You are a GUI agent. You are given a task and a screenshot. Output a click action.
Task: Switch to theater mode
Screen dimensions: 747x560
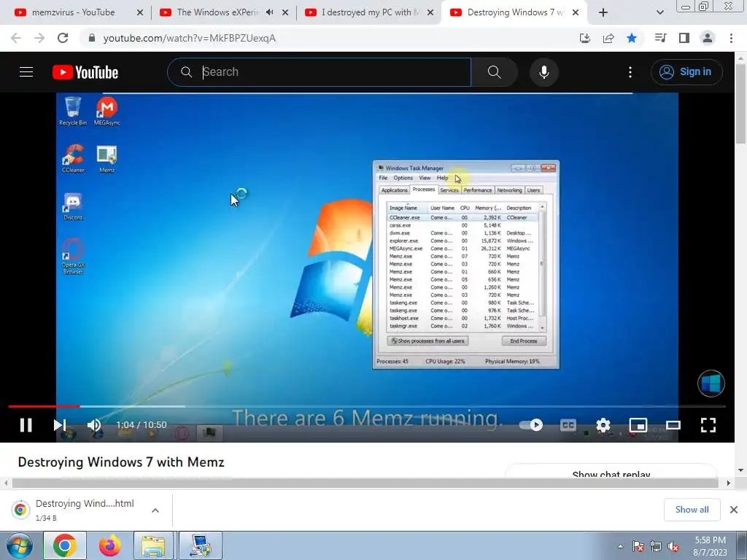[673, 425]
